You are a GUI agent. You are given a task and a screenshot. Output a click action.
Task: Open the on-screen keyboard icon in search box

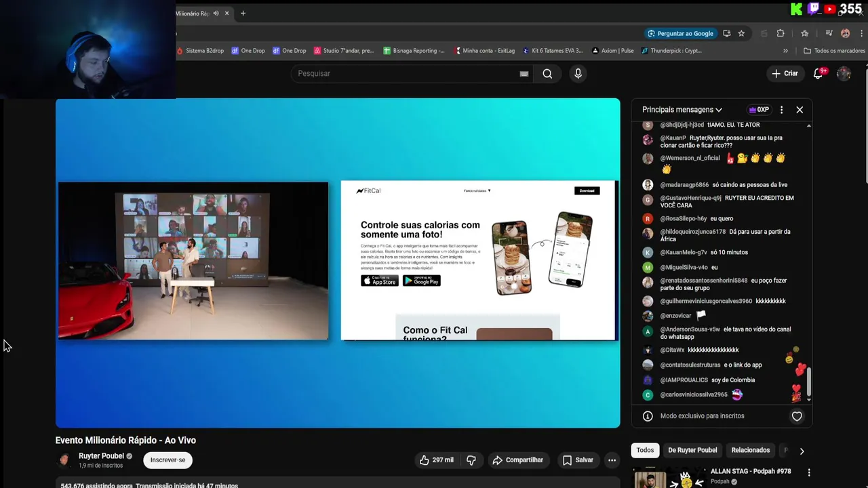(x=524, y=73)
